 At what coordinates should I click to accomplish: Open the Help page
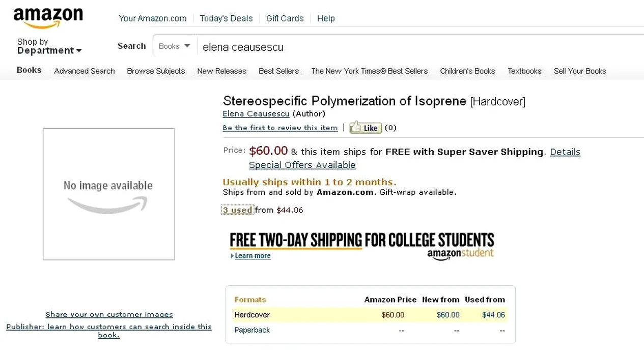coord(326,18)
